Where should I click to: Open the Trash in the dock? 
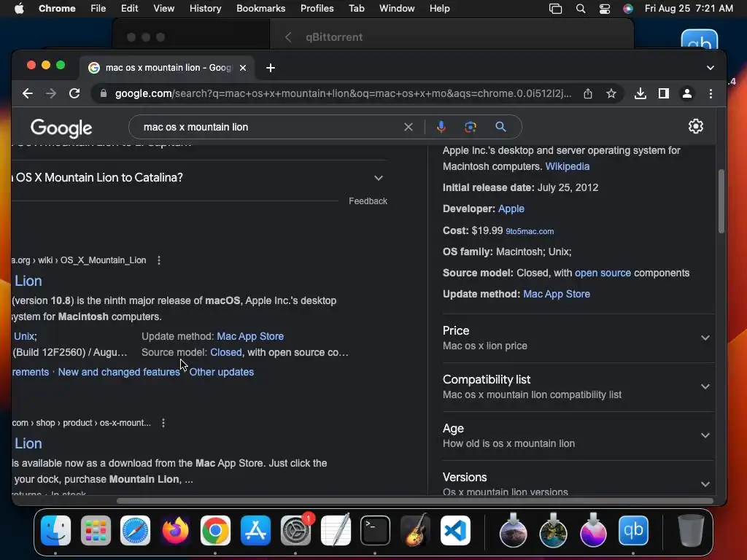691,530
